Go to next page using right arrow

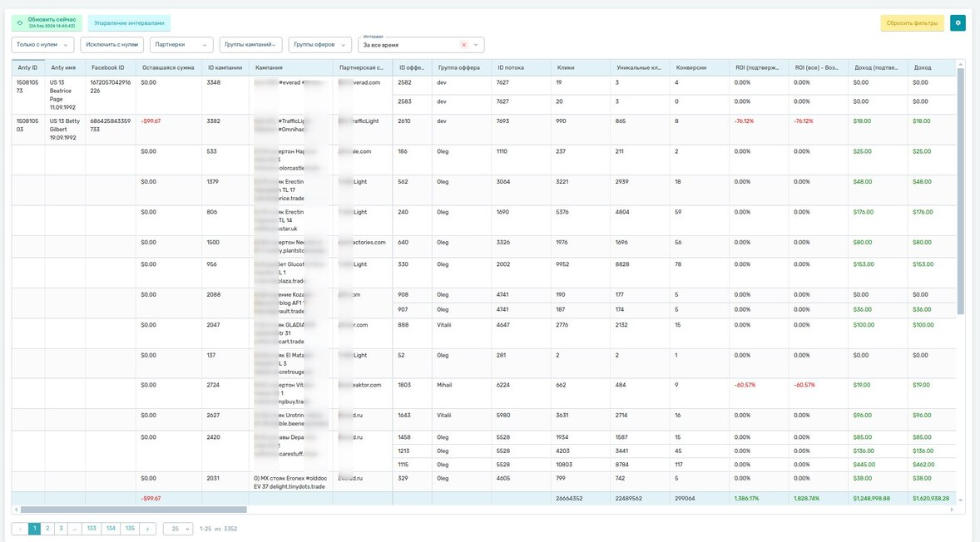147,529
